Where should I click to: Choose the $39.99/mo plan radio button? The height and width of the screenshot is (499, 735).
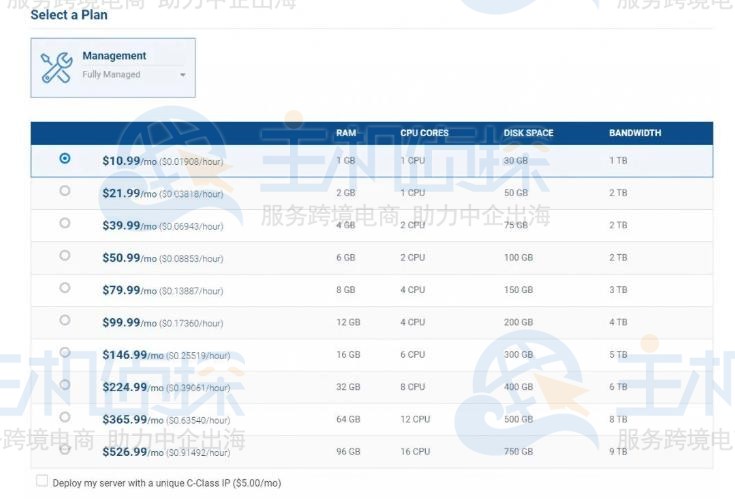click(x=65, y=223)
